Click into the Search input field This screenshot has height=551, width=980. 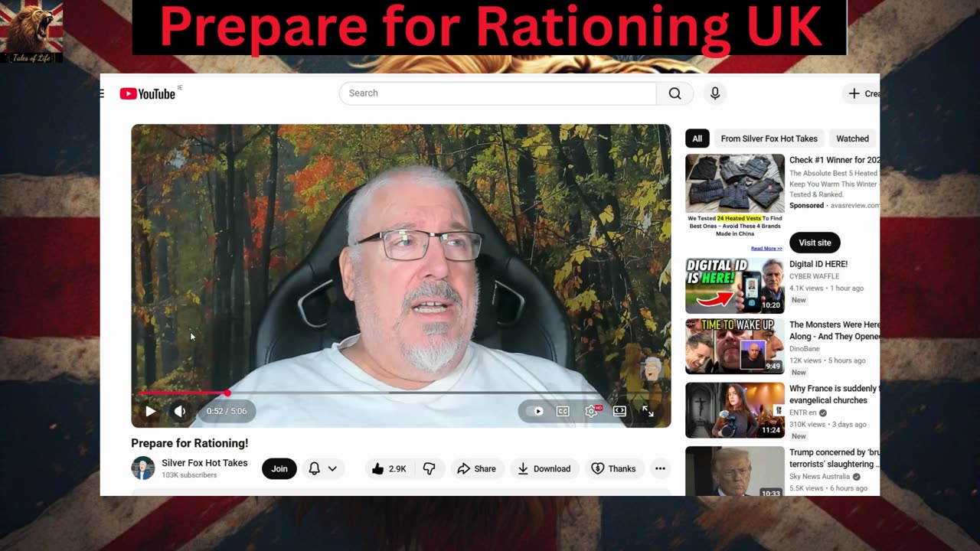pos(498,93)
